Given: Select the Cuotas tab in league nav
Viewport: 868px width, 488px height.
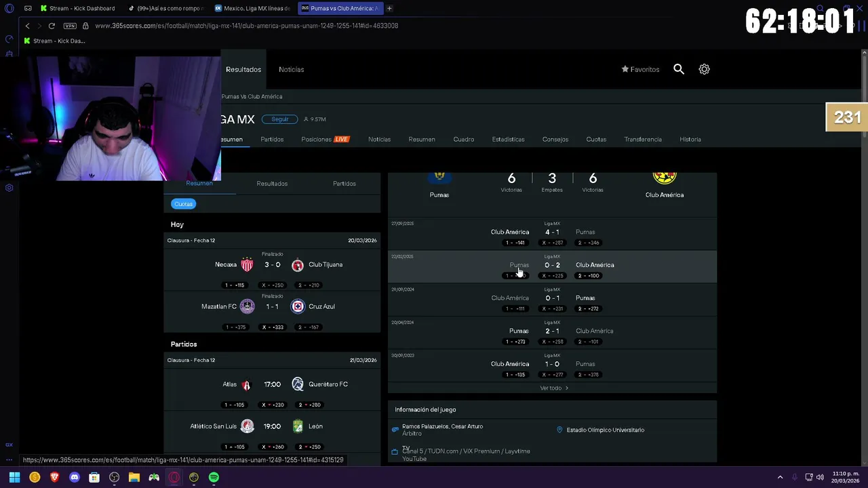Looking at the screenshot, I should [596, 140].
